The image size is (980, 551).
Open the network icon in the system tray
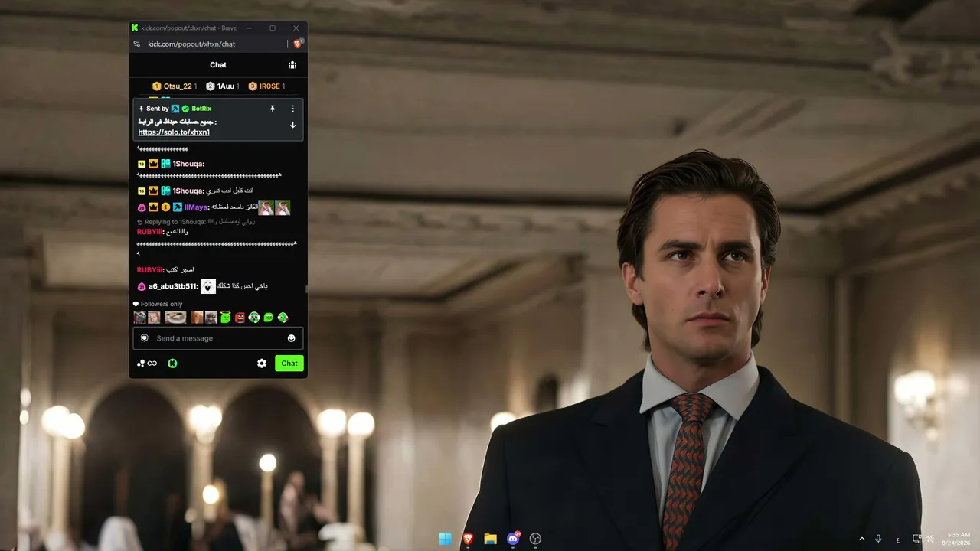tap(916, 539)
